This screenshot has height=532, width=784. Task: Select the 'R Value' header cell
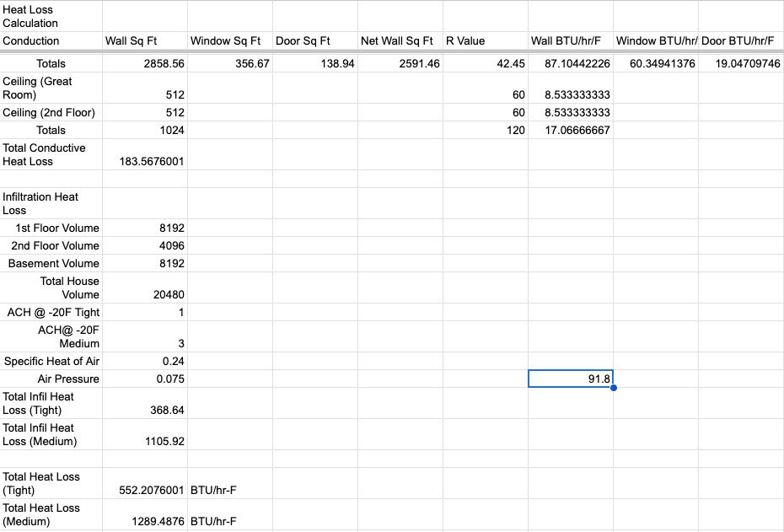tap(485, 41)
